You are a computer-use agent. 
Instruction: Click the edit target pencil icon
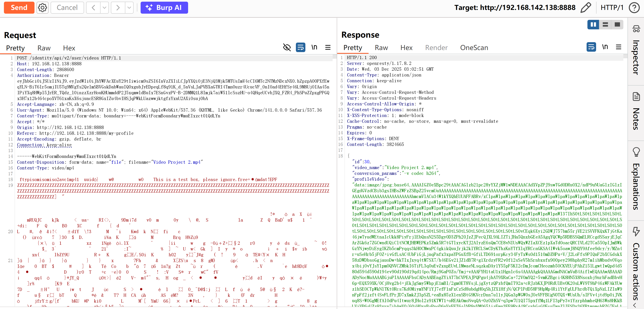[x=585, y=7]
